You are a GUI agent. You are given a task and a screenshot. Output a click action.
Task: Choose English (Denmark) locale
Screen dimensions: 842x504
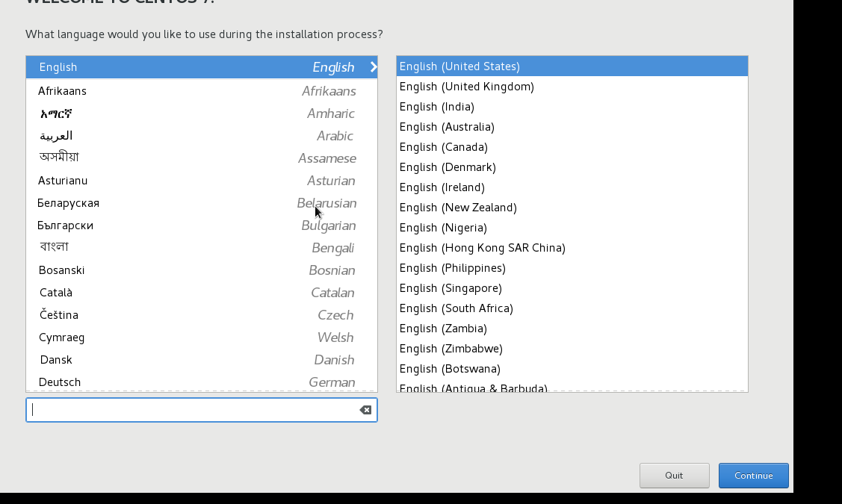[x=572, y=167]
